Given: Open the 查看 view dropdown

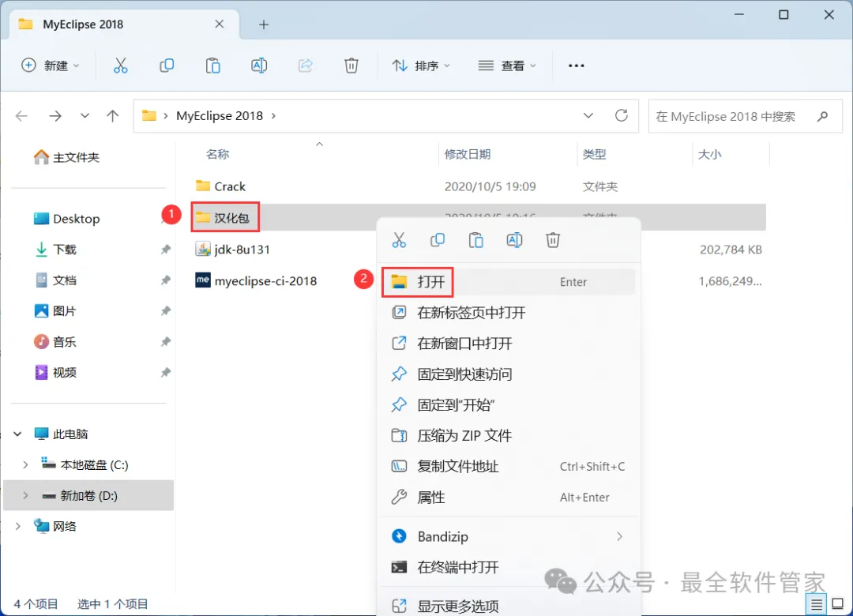Looking at the screenshot, I should coord(507,66).
